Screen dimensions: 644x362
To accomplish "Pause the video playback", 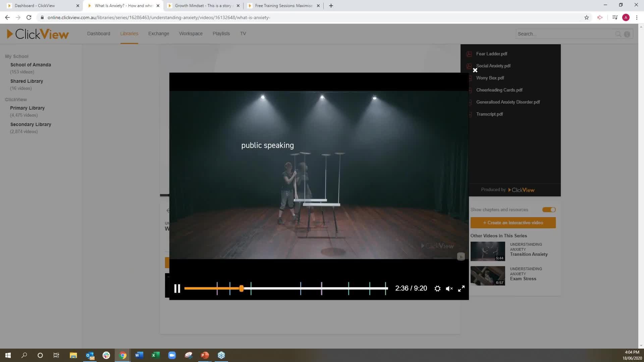I will [177, 288].
